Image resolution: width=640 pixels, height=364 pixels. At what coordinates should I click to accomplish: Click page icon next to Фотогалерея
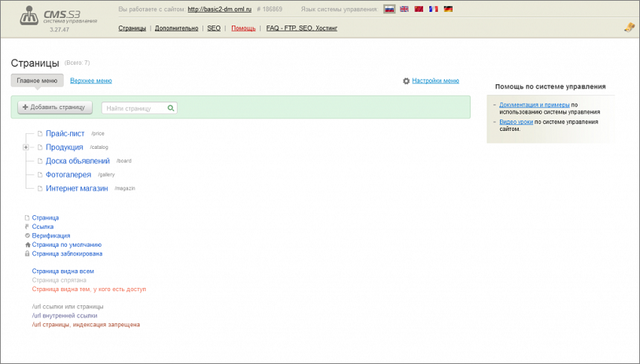tap(40, 174)
